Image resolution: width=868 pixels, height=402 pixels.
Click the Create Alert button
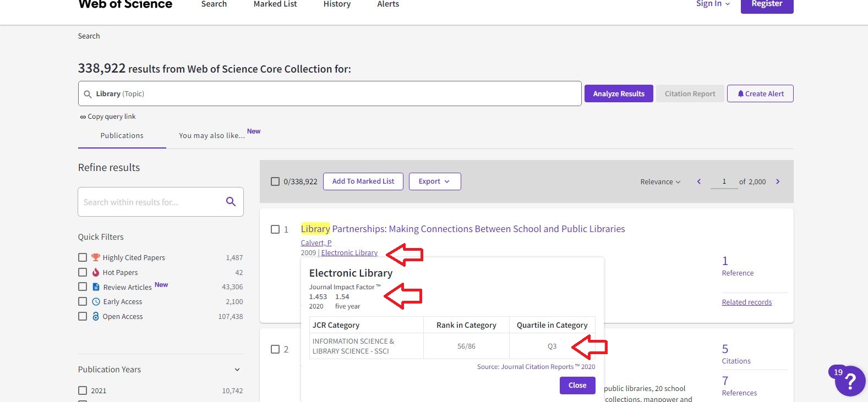tap(760, 93)
